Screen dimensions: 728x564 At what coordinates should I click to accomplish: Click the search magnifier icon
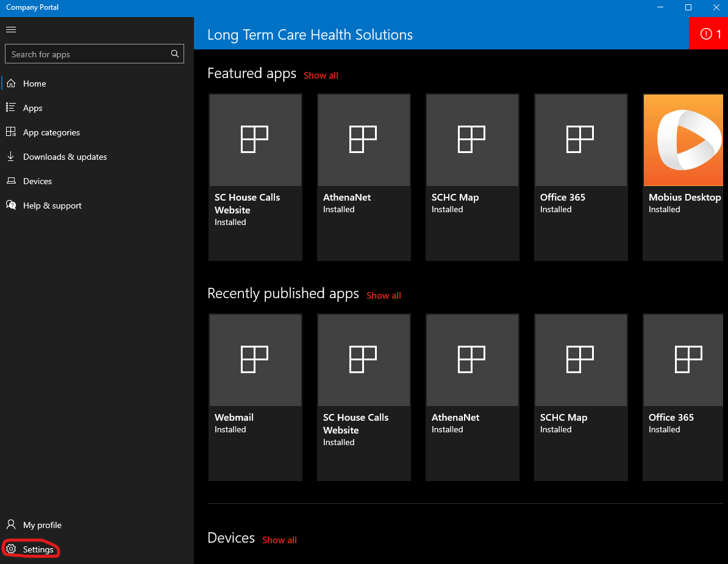[174, 54]
